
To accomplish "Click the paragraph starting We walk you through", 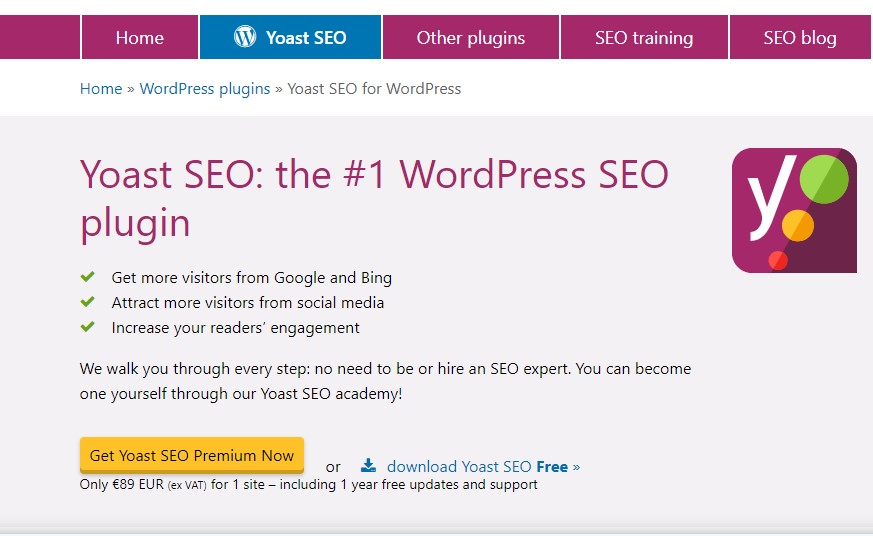I will pos(385,381).
